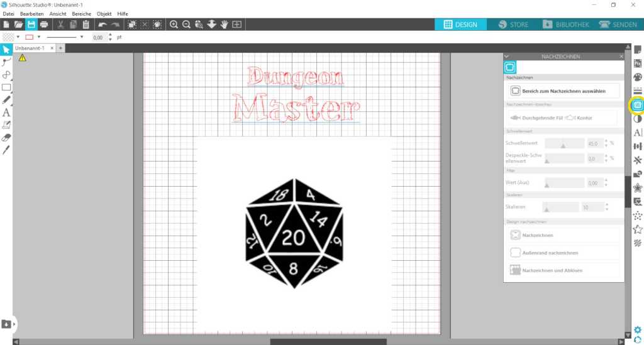Switch to the SENDEN tab
The image size is (644, 345).
click(x=618, y=25)
